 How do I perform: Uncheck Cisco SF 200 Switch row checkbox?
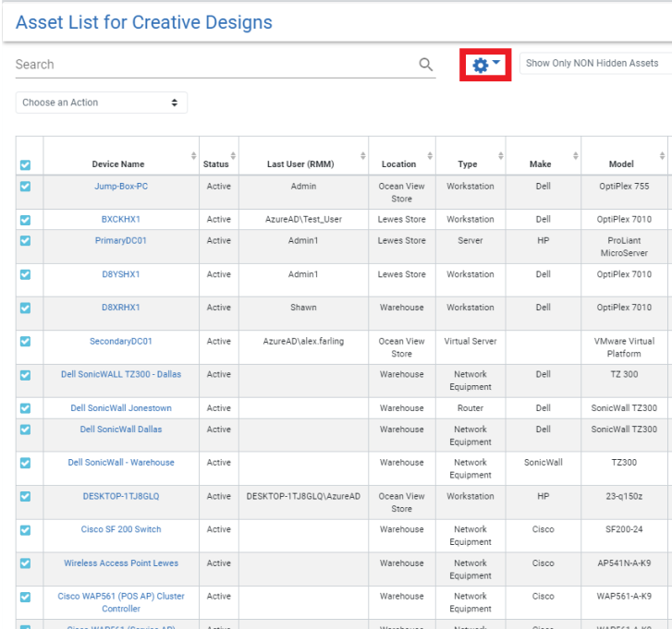25,530
